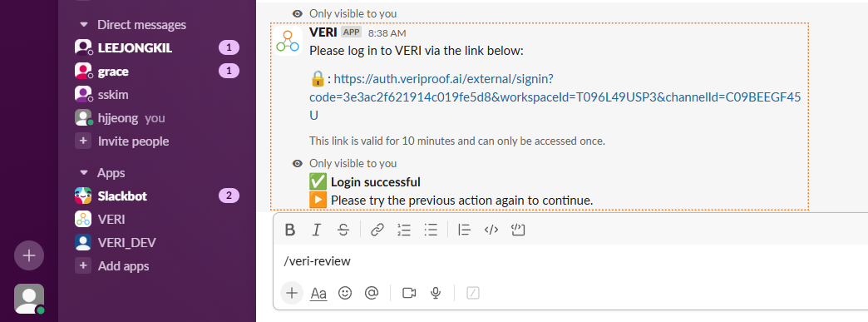
Task: Open the auth.veriproof.ai sign-in link
Action: coord(555,97)
